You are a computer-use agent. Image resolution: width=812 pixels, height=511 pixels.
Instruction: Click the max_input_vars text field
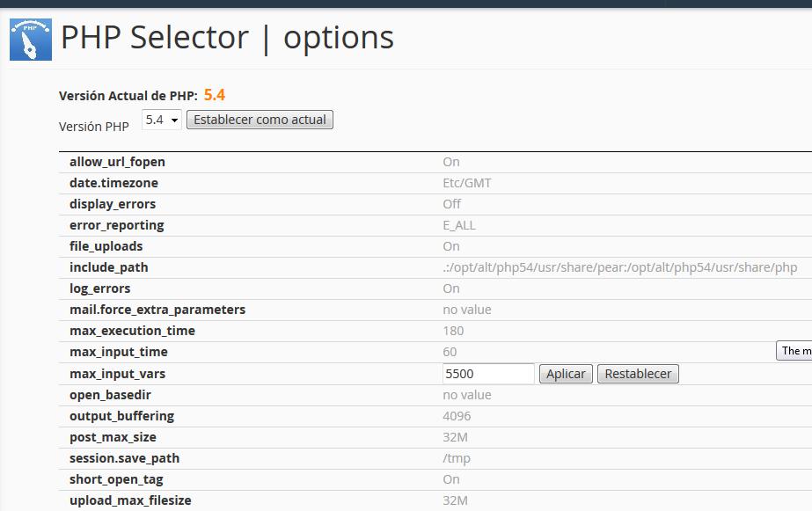[488, 374]
